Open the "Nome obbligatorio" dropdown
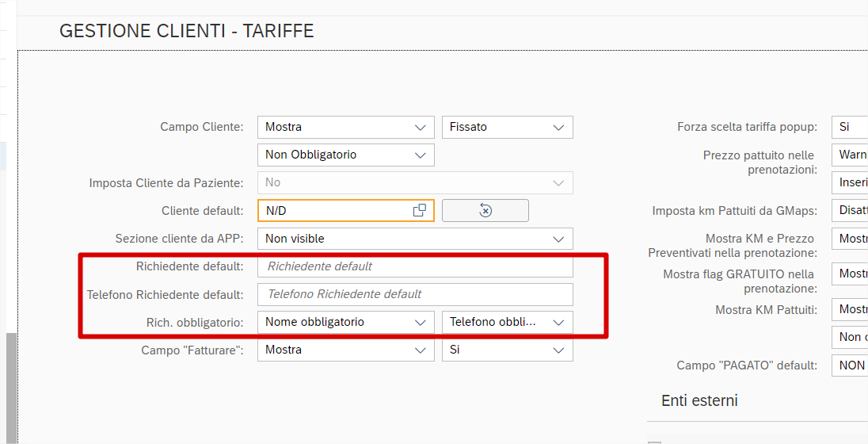This screenshot has width=868, height=444. [x=345, y=322]
